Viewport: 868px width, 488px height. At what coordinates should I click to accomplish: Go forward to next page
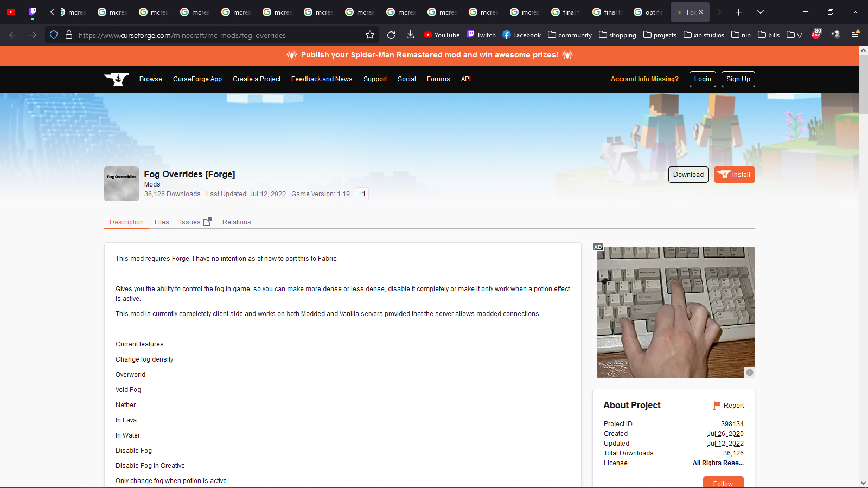(33, 35)
